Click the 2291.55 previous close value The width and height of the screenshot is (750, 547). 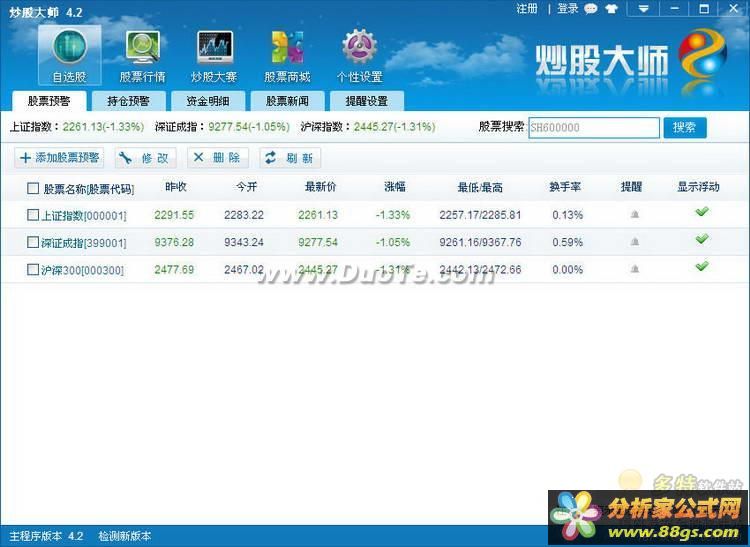pyautogui.click(x=174, y=215)
